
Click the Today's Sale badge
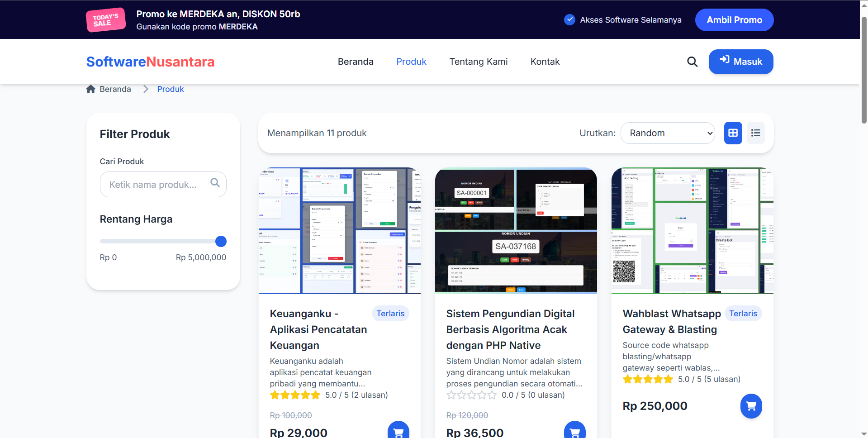pyautogui.click(x=106, y=20)
